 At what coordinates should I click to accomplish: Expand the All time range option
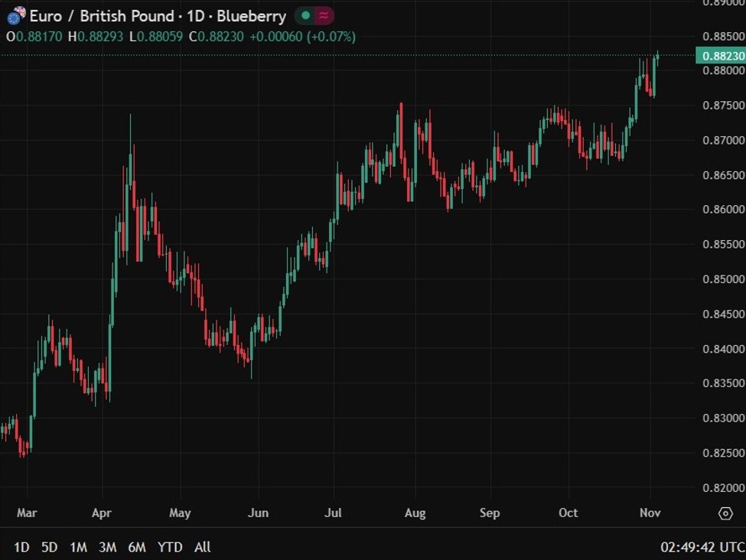202,548
